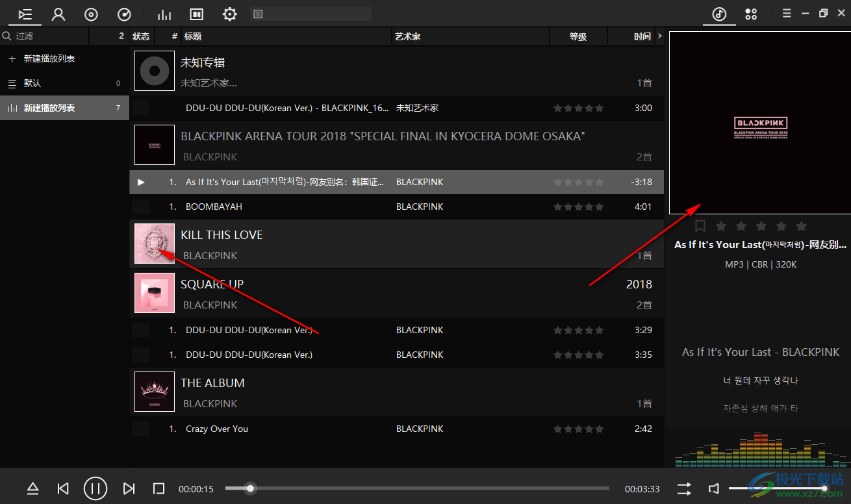Select DDU-DU DDU-DU track lasting 3:29
Viewport: 851px width, 504px height.
(x=397, y=330)
